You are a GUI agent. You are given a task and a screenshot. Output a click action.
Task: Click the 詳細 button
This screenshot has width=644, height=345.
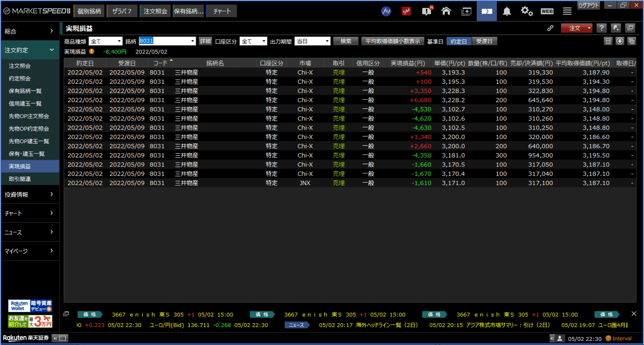tap(205, 41)
